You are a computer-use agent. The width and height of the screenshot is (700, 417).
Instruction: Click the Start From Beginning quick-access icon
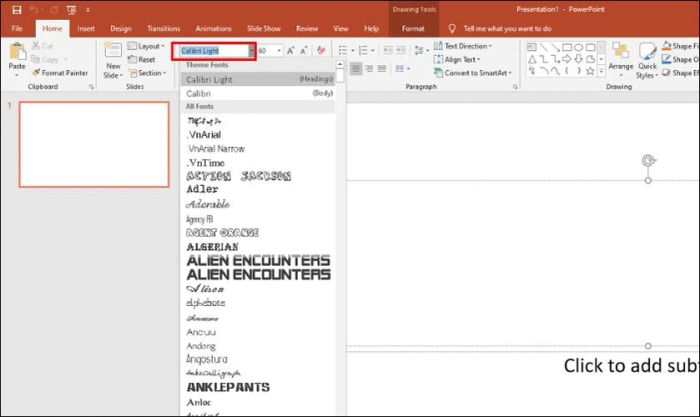pyautogui.click(x=71, y=10)
